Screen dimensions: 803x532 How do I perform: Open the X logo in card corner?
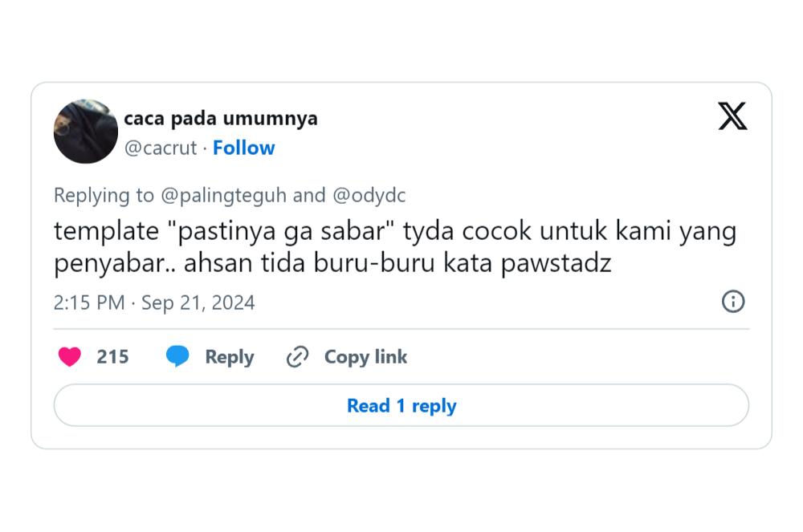[x=732, y=116]
